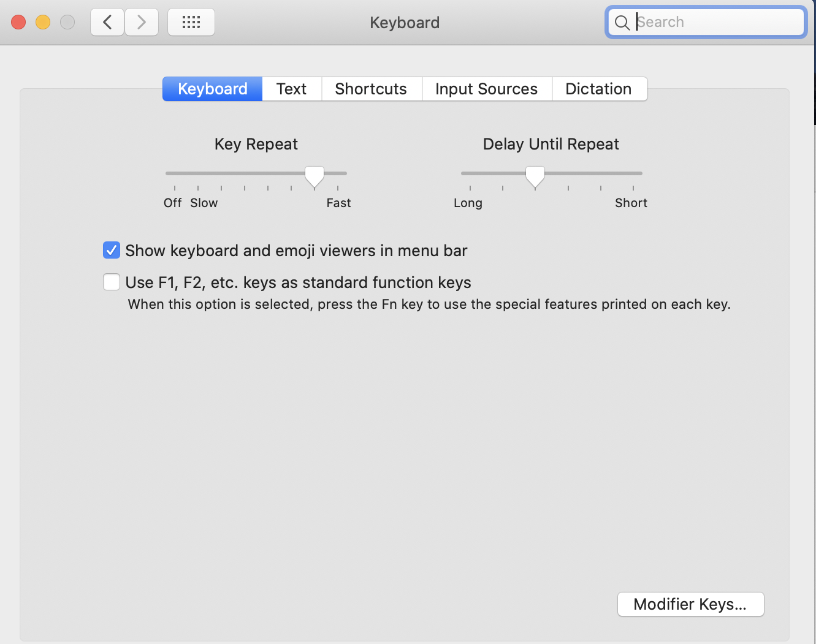Go back using the left chevron button
816x644 pixels.
click(107, 22)
